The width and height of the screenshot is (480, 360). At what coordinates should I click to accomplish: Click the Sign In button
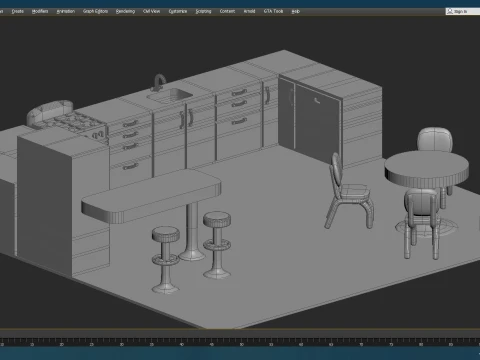(x=462, y=11)
